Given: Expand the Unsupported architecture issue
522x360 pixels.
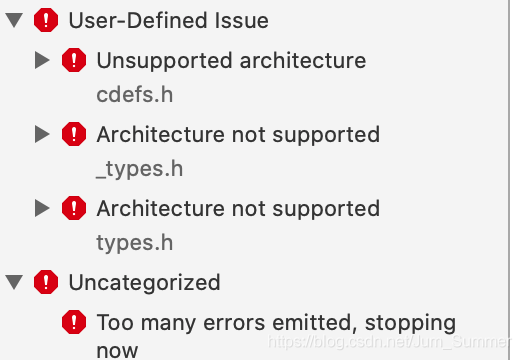Looking at the screenshot, I should coord(42,60).
